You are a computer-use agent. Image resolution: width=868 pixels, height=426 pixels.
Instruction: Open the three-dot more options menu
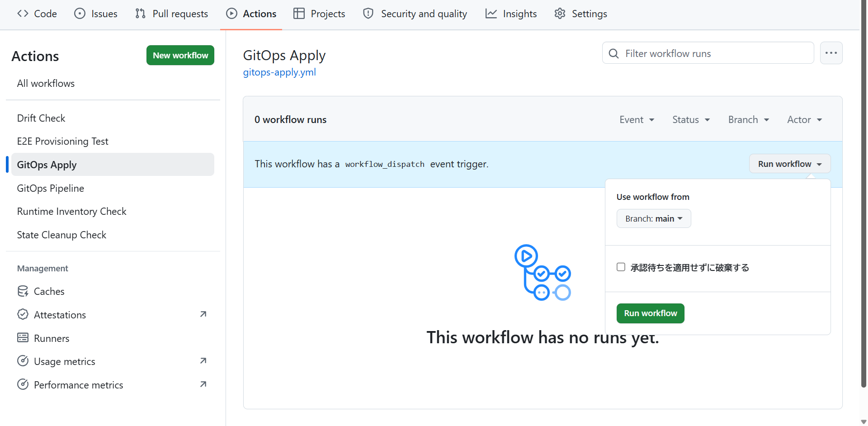(831, 53)
